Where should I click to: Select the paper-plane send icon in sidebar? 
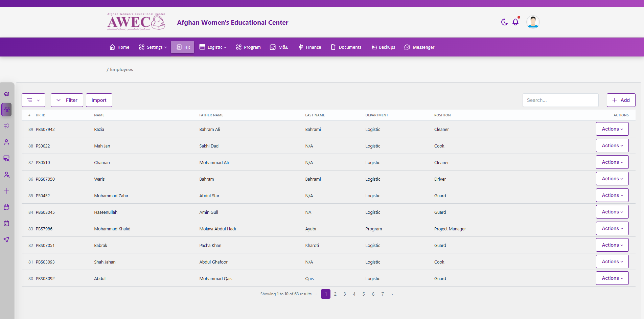pos(6,240)
